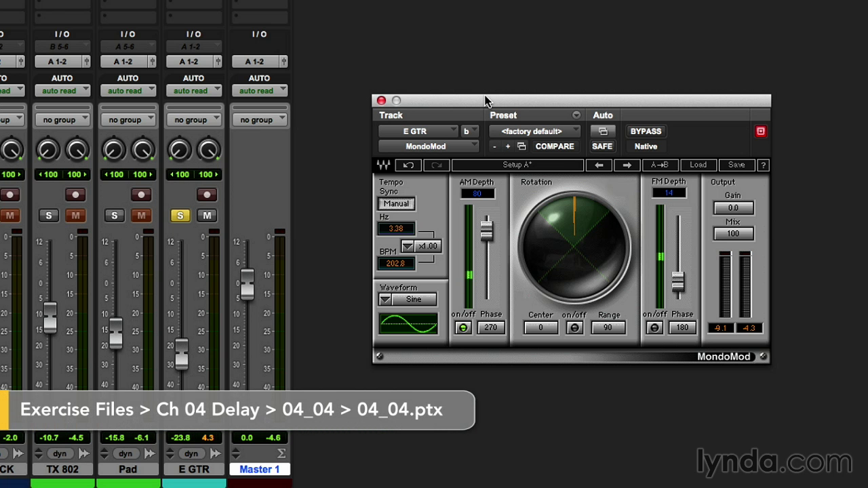Open tempo multiplier x1.00 dropdown arrow
The image size is (868, 488).
point(408,246)
